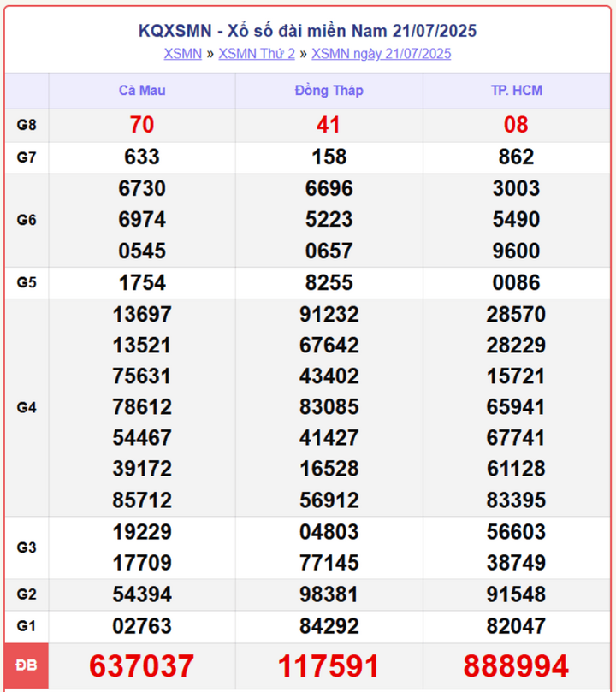Click the G6 number 0545
616x692 pixels.
click(142, 251)
